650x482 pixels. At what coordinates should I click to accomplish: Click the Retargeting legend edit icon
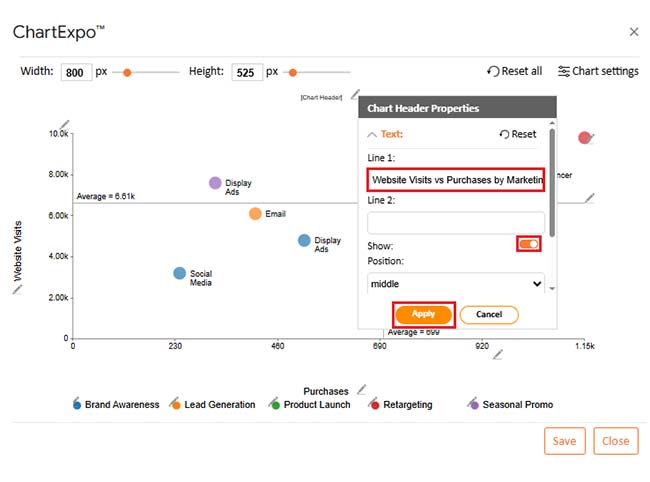373,400
